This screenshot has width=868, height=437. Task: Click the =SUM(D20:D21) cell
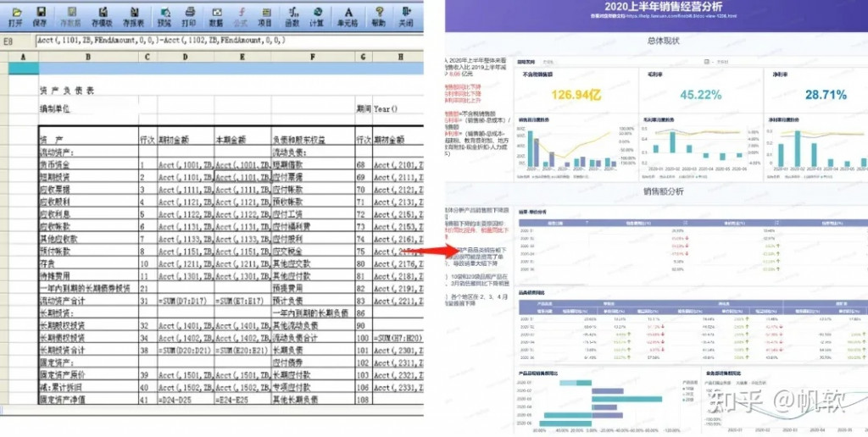coord(186,350)
